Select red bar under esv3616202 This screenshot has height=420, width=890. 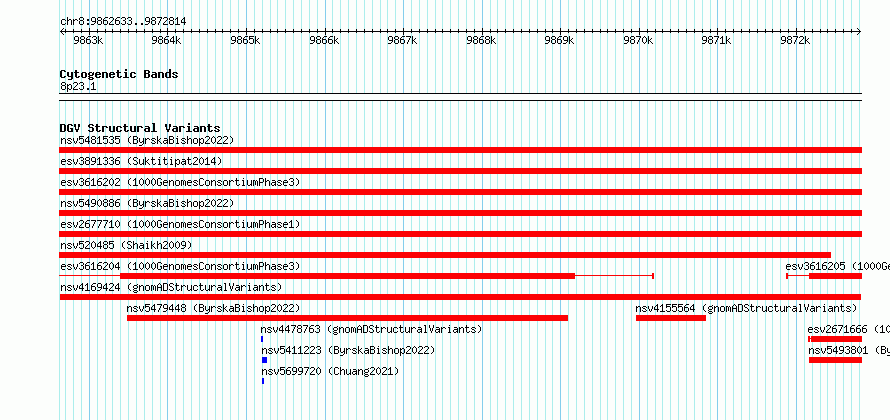point(461,192)
